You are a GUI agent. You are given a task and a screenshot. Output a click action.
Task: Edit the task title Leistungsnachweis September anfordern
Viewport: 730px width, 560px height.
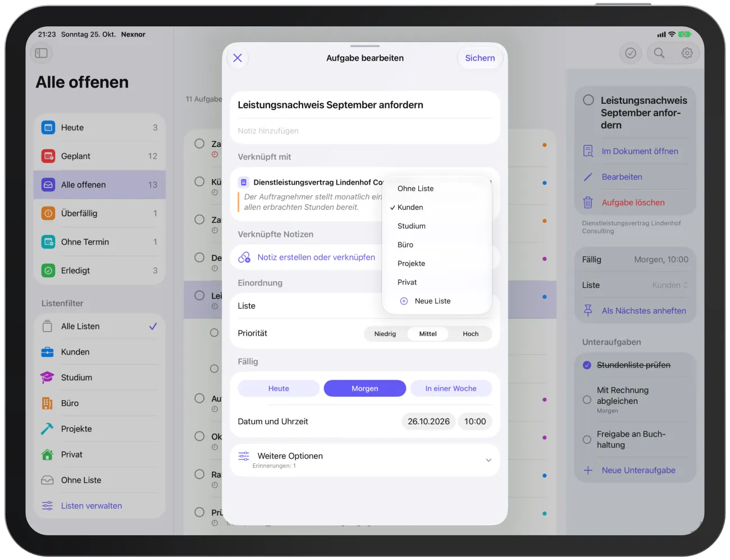[331, 105]
